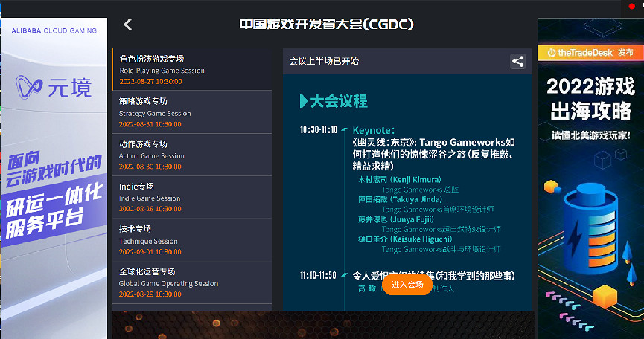The width and height of the screenshot is (644, 339).
Task: Click the date 2022-08-27 10:30:00
Action: [150, 81]
